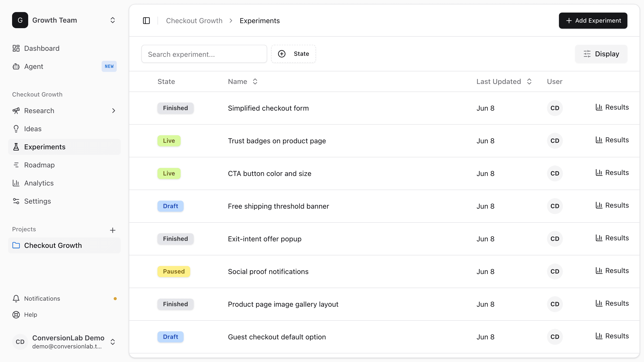Open Settings in the sidebar
The image size is (644, 362).
tap(64, 201)
